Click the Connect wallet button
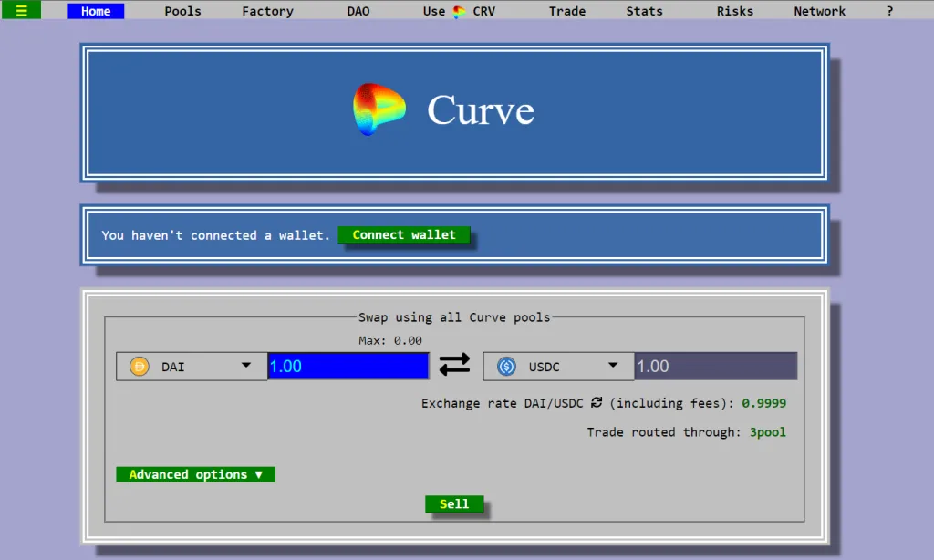This screenshot has height=560, width=934. pyautogui.click(x=404, y=234)
